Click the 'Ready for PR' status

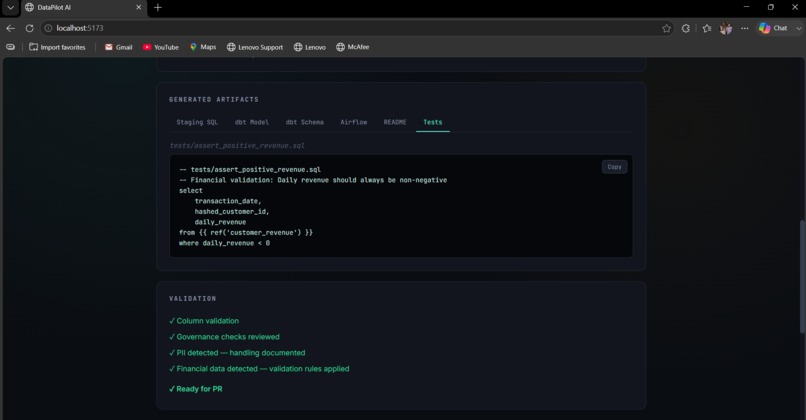(196, 389)
